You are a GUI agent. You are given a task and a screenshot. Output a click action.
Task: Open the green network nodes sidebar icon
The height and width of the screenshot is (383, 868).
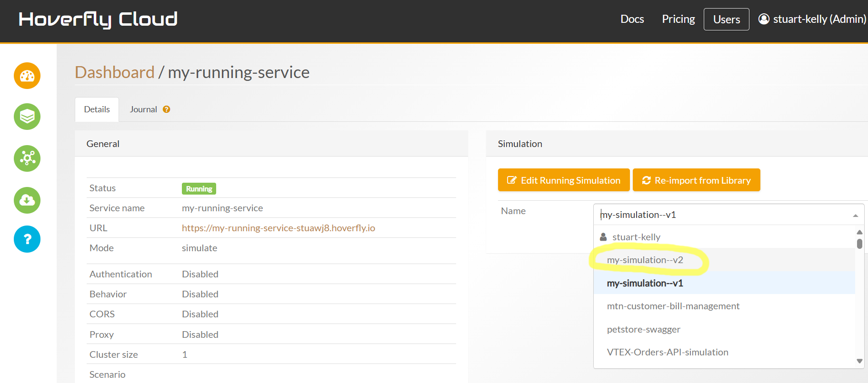point(27,158)
